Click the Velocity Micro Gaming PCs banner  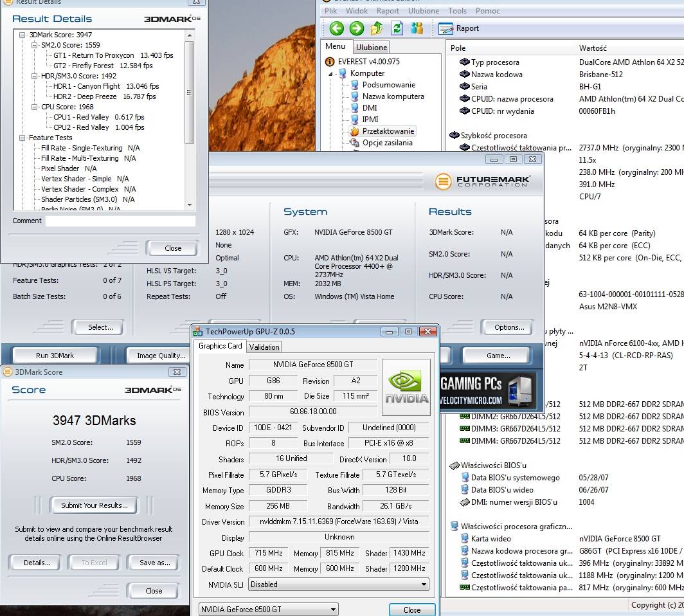click(x=487, y=390)
